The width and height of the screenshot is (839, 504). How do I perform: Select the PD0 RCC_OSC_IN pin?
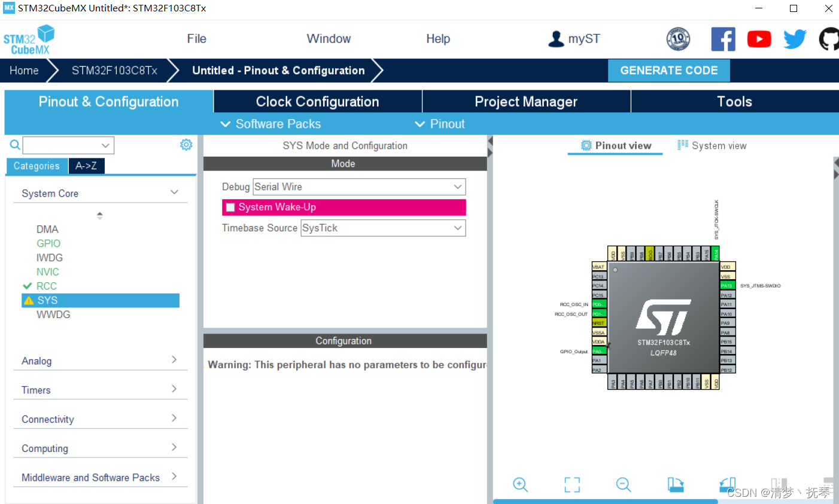600,304
